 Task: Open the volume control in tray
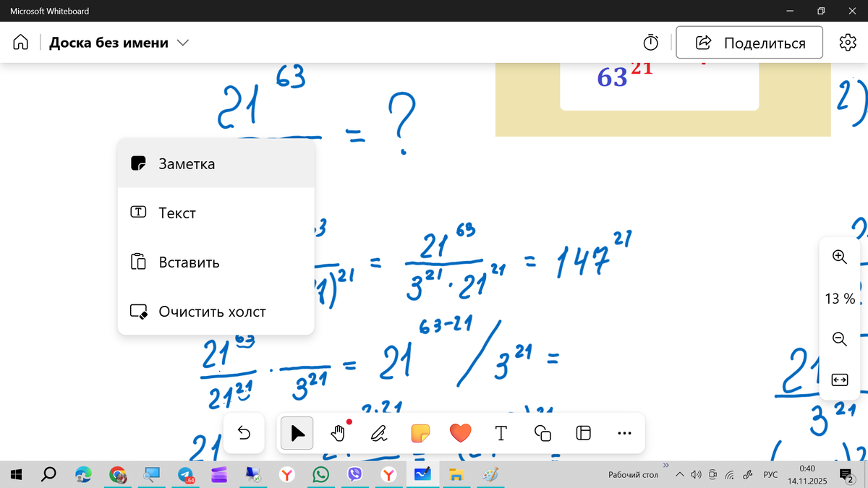[x=696, y=475]
